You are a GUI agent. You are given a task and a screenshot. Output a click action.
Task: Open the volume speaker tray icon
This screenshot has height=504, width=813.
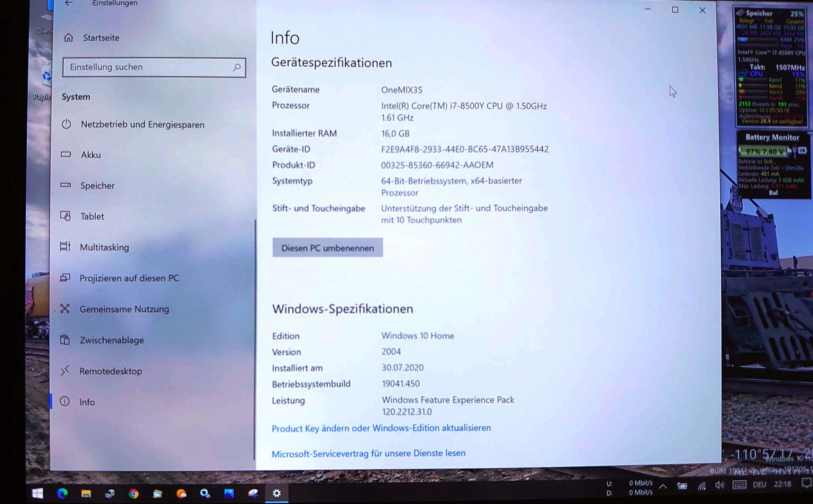(x=719, y=485)
